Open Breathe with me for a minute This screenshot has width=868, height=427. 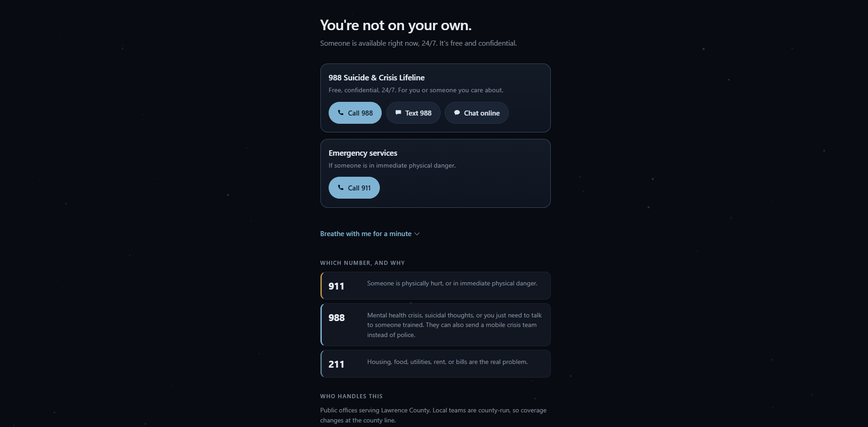369,234
